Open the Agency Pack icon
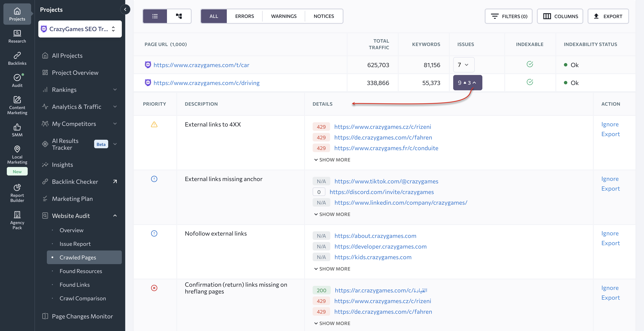The width and height of the screenshot is (644, 331). (17, 215)
